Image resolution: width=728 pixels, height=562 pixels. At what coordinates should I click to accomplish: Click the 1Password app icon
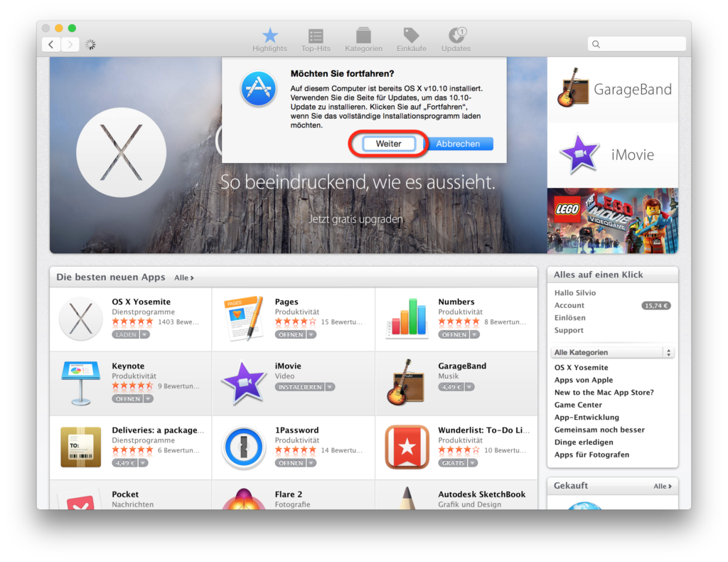(x=243, y=447)
